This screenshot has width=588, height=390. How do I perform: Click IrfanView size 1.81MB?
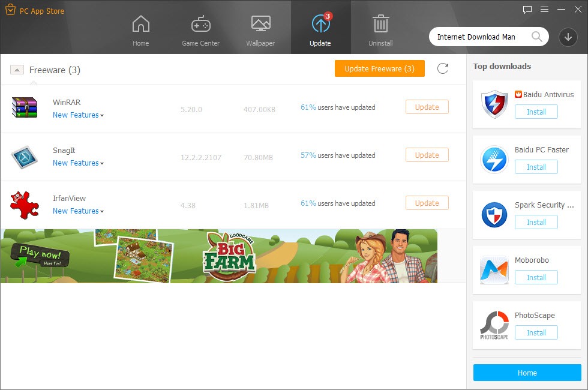[x=256, y=205]
